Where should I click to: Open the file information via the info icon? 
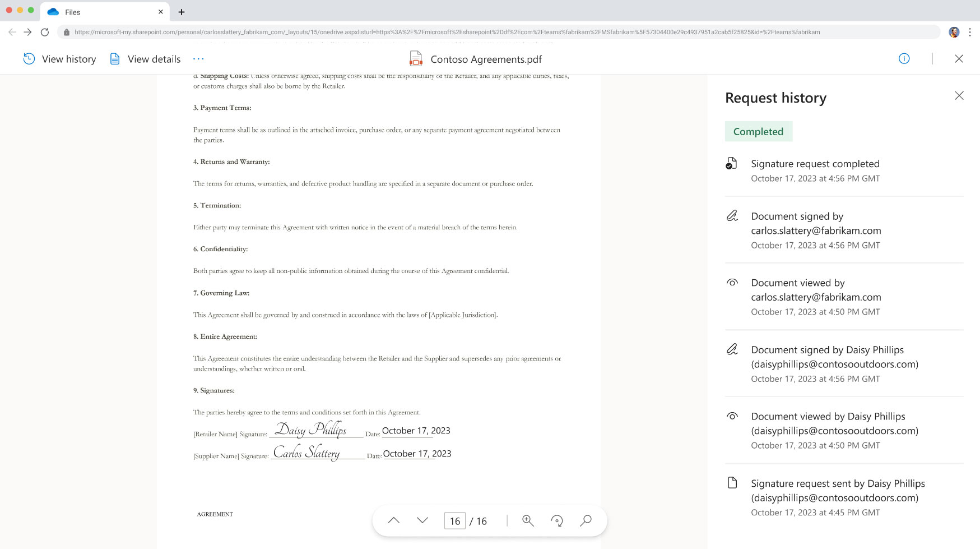(904, 58)
